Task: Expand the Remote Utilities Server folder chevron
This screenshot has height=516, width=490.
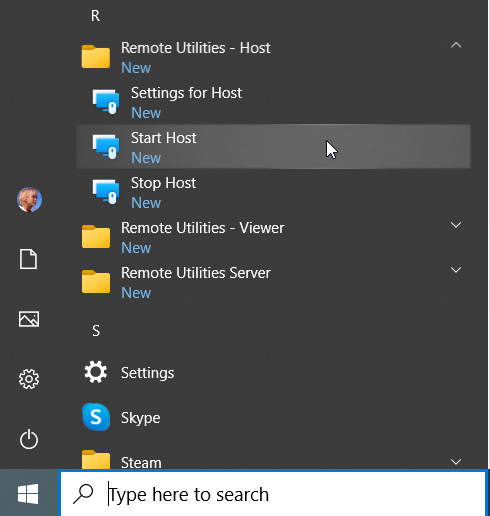Action: [456, 270]
